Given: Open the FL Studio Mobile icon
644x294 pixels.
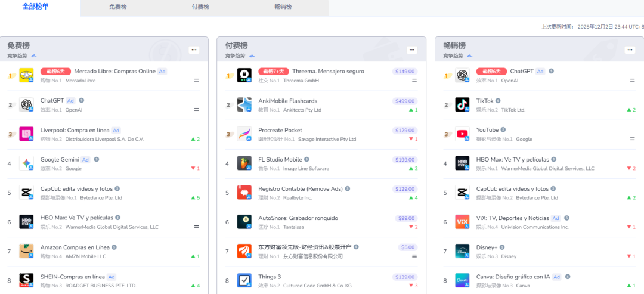Looking at the screenshot, I should [x=244, y=163].
